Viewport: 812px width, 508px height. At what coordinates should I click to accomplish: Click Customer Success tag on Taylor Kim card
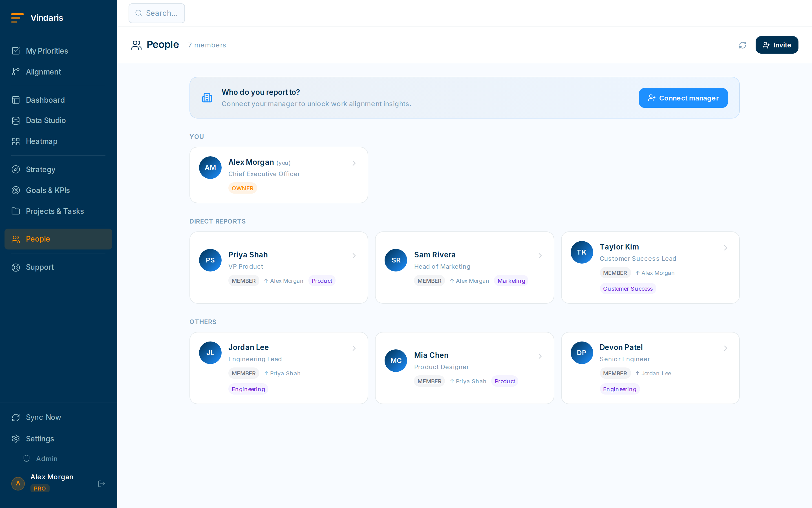(x=627, y=289)
